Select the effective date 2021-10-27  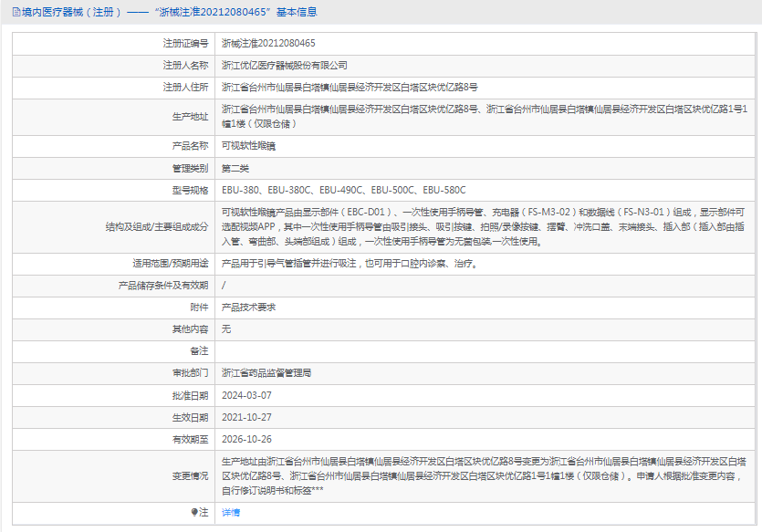(x=247, y=417)
